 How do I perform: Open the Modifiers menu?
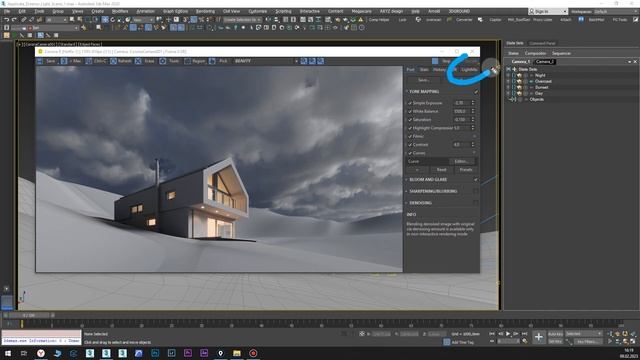(120, 11)
